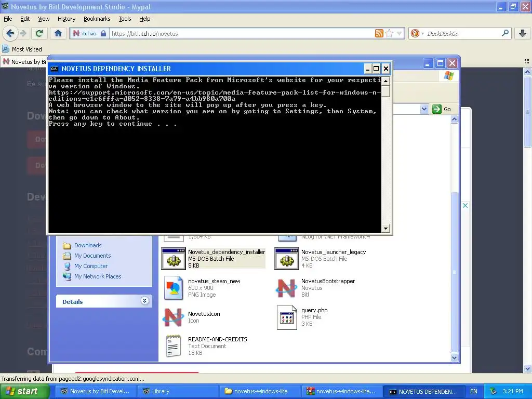
Task: Select Novetus_launcher_legacy batch file icon
Action: [287, 259]
